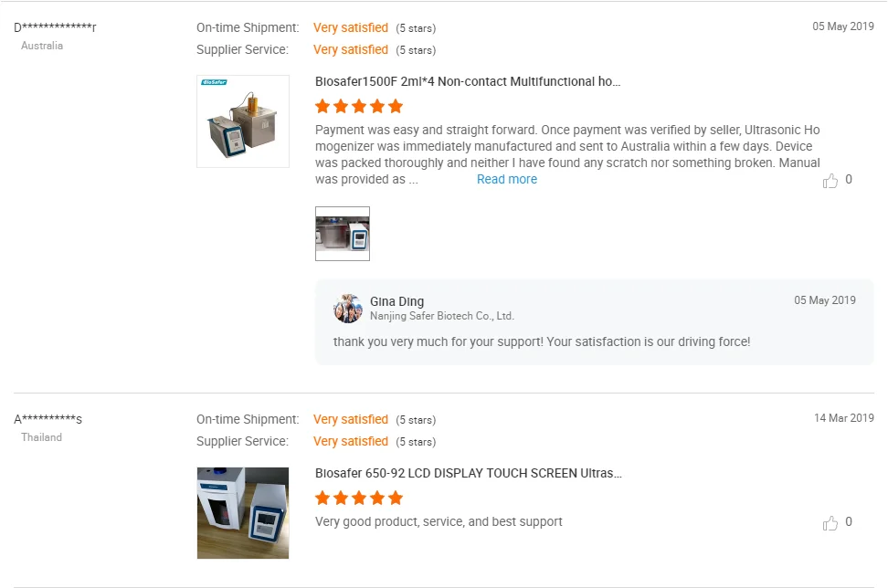Open Biosafer1500F 2ml*4 Non-contact product link
Viewport: 888px width, 588px height.
click(468, 81)
